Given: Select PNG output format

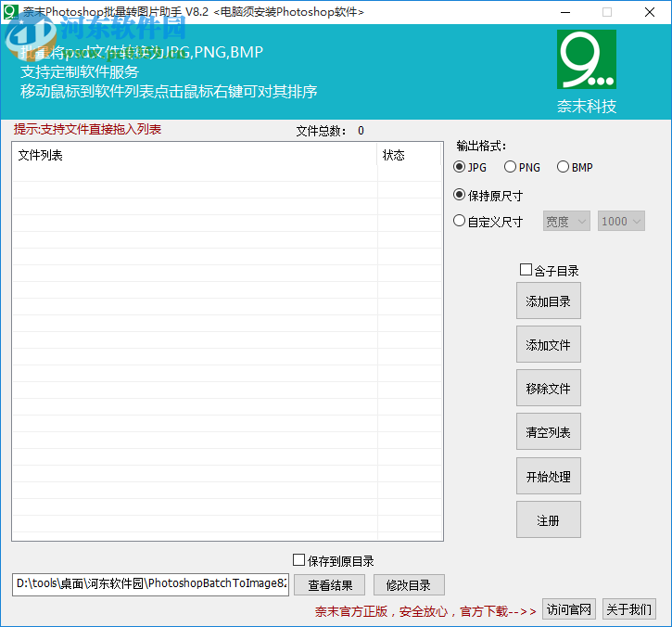Looking at the screenshot, I should pyautogui.click(x=522, y=167).
